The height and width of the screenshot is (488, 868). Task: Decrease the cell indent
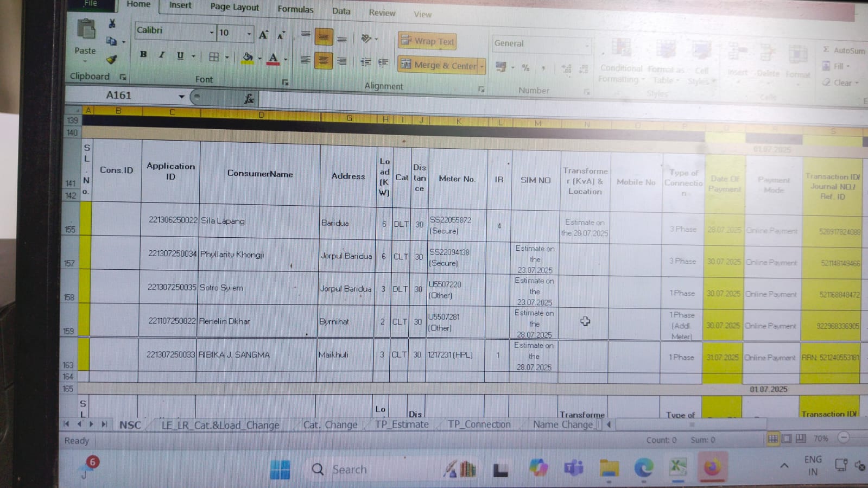click(x=366, y=62)
